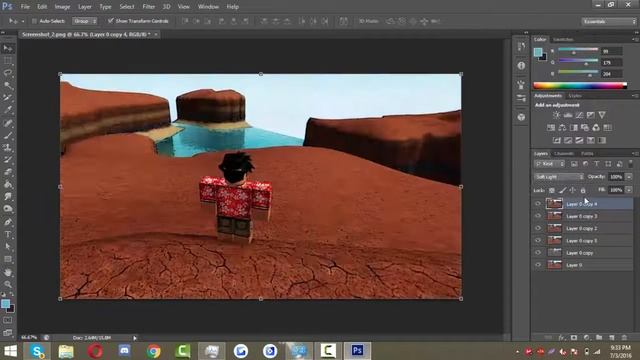640x360 pixels.
Task: Add a Vibrance adjustment
Action: [602, 115]
